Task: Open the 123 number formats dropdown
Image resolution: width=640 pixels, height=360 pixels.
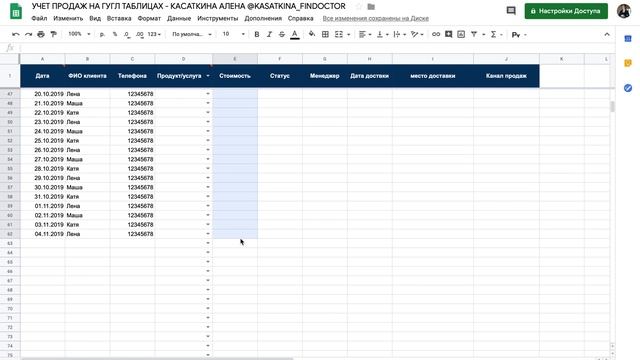Action: coord(154,35)
